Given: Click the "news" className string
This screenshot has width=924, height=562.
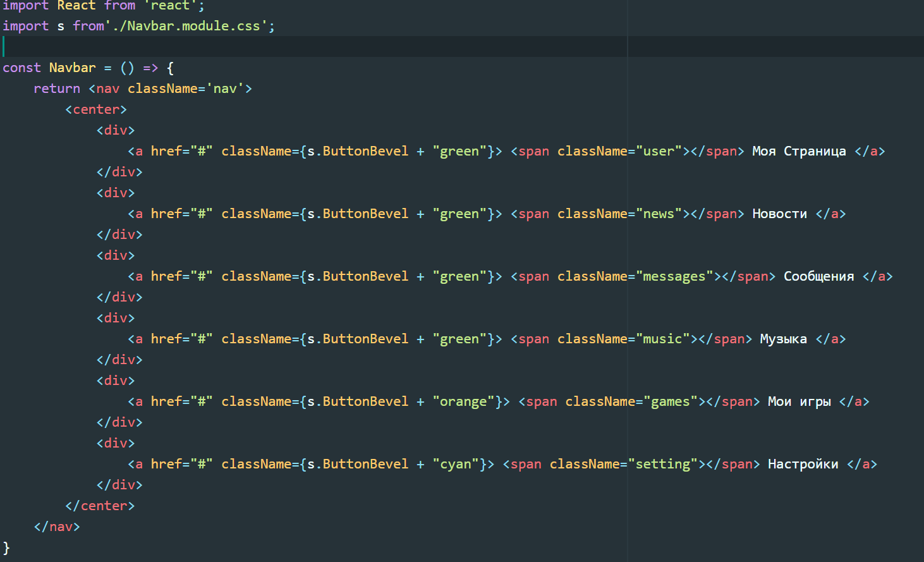Looking at the screenshot, I should pos(659,214).
